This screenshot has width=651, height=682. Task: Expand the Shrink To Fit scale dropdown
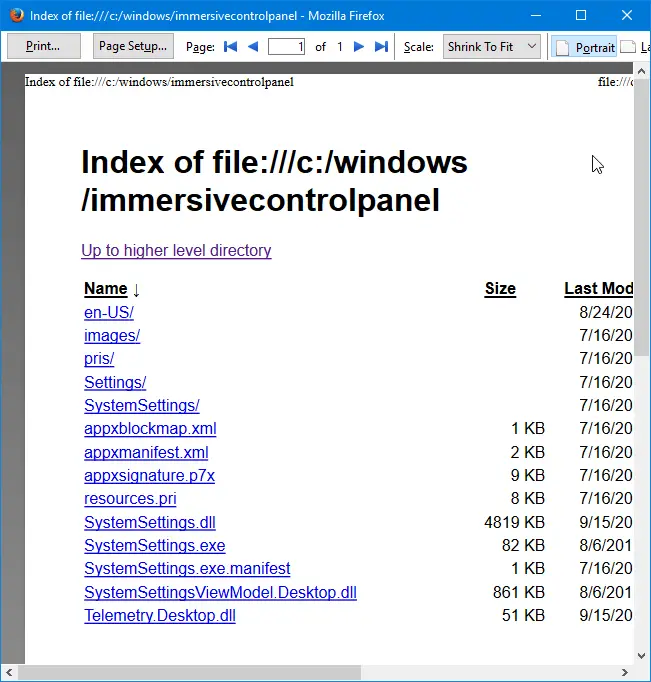[491, 47]
